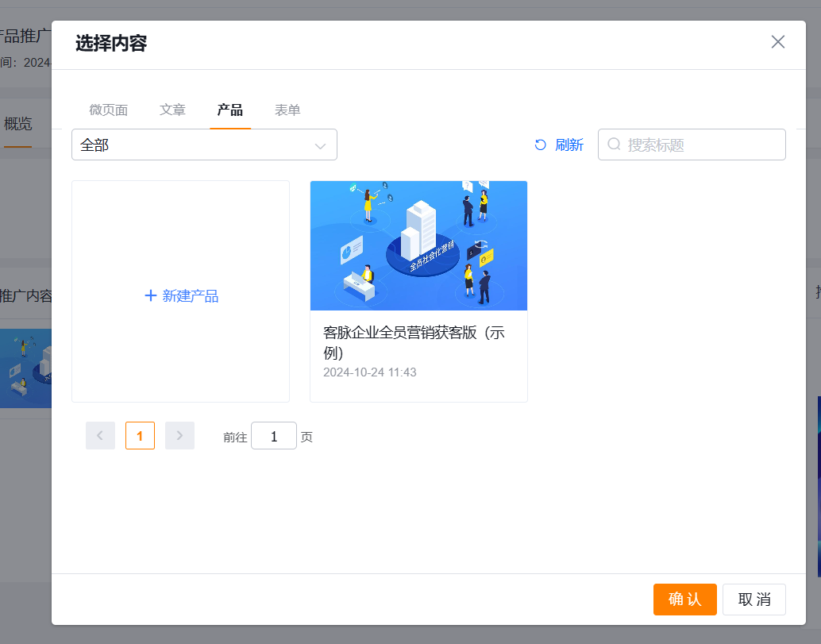
Task: Go to the next page arrow
Action: [179, 436]
